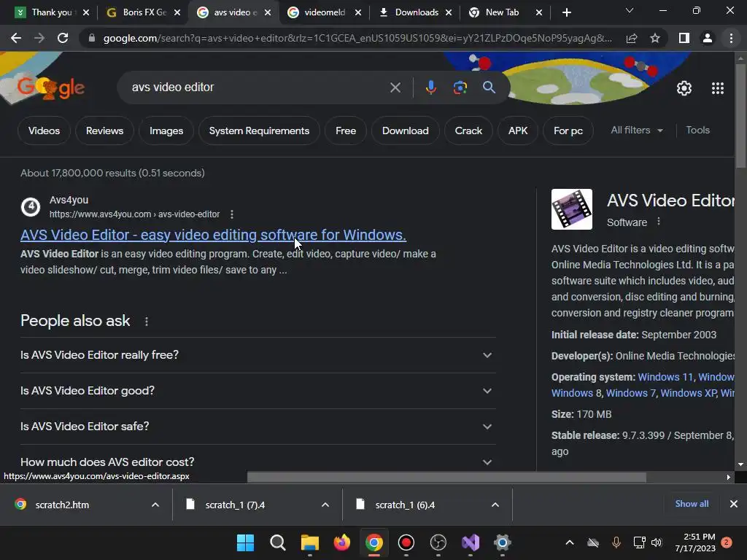Click the Google doodle logo
This screenshot has height=560, width=747.
pos(50,87)
